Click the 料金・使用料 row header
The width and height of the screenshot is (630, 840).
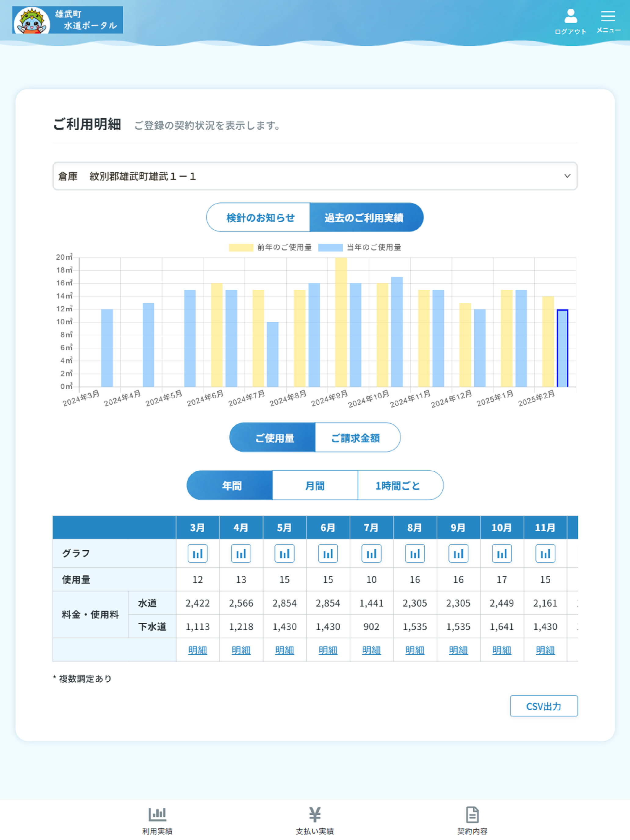(90, 614)
